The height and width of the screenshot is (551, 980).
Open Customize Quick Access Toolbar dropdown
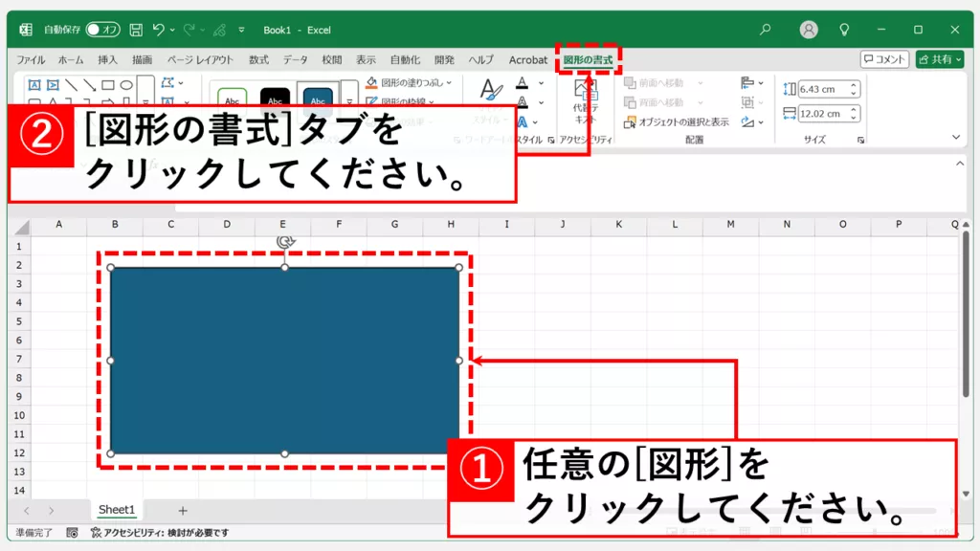click(x=241, y=30)
